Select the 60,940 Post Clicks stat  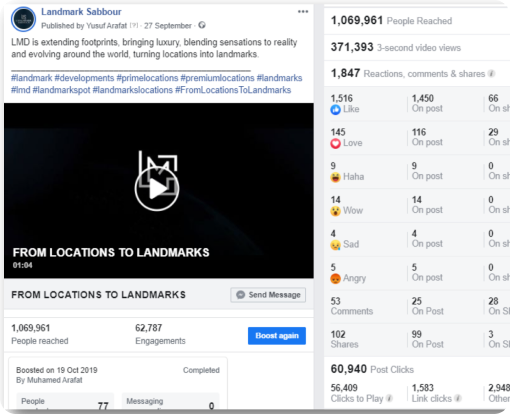pos(372,369)
